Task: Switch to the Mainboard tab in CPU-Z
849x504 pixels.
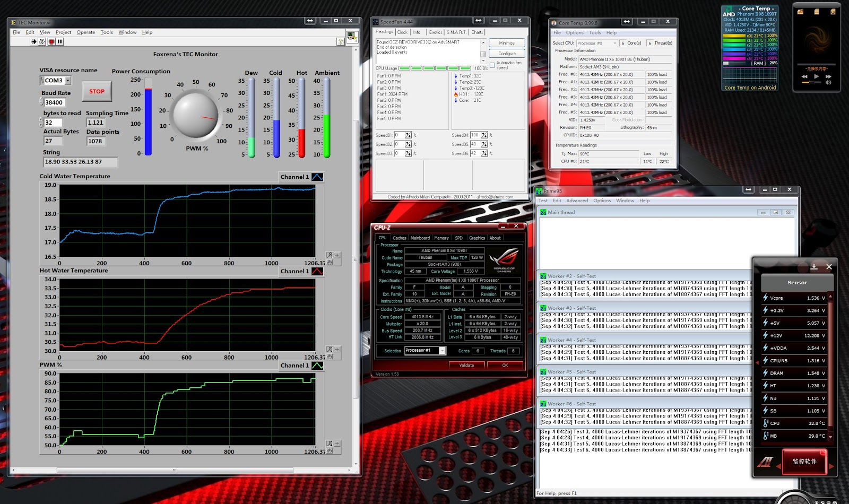Action: (x=420, y=238)
